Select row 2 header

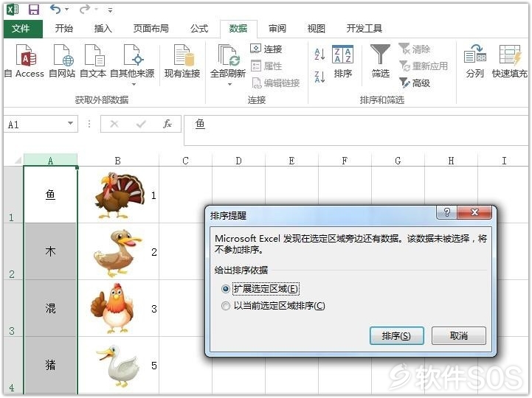(x=13, y=251)
